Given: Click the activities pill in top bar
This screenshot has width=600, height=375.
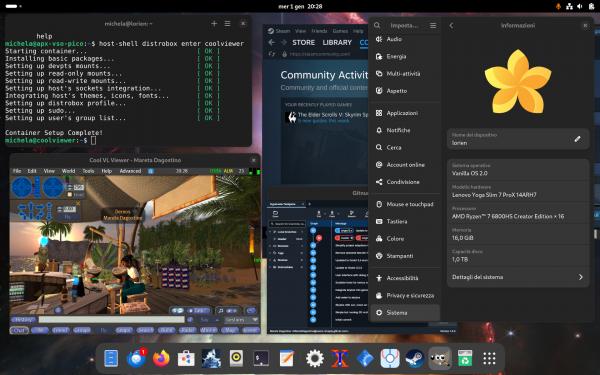Looking at the screenshot, I should [13, 6].
